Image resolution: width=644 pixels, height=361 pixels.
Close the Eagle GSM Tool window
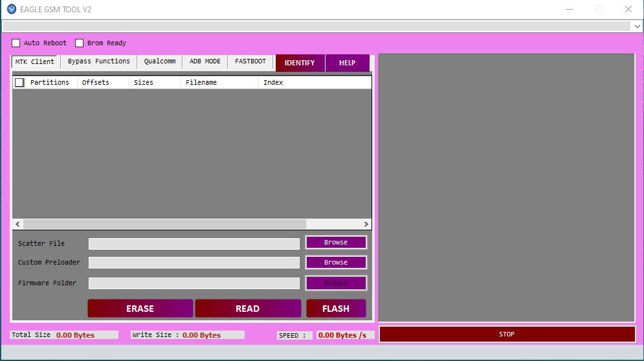click(628, 9)
